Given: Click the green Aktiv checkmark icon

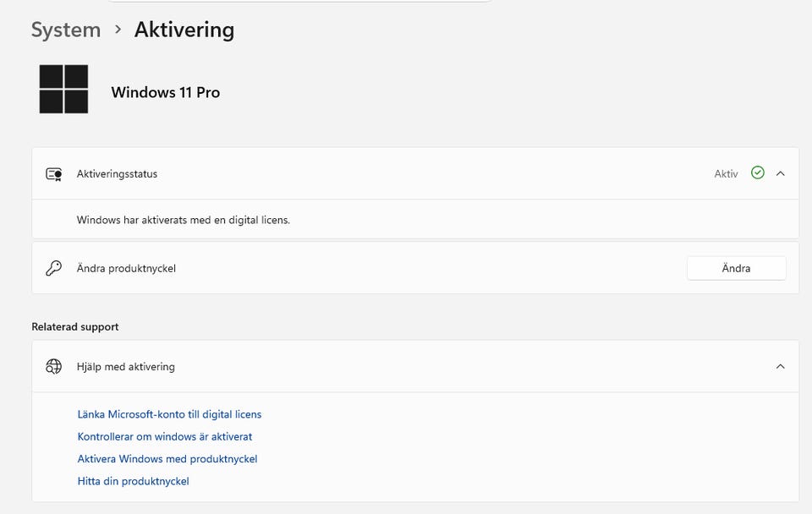Looking at the screenshot, I should click(x=758, y=173).
